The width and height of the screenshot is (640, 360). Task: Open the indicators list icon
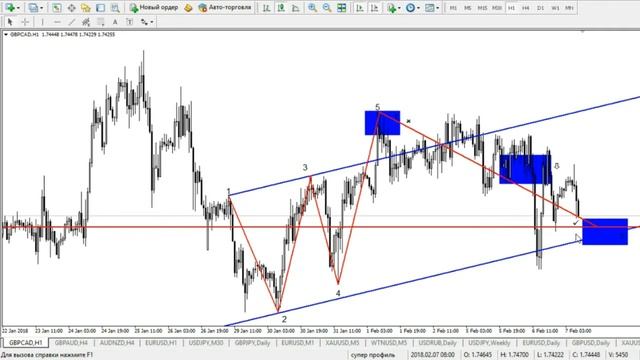tap(391, 8)
